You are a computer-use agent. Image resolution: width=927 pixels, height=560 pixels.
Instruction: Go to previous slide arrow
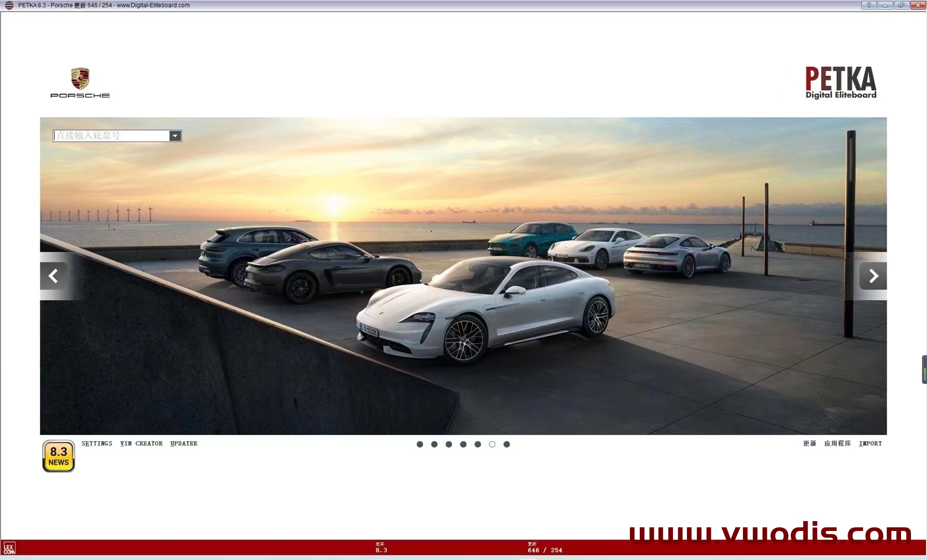[x=53, y=276]
